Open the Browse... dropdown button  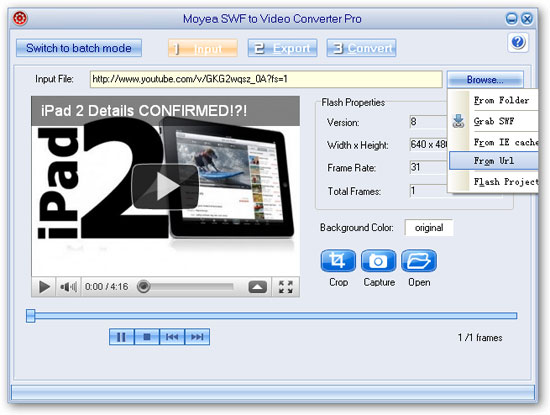(485, 80)
